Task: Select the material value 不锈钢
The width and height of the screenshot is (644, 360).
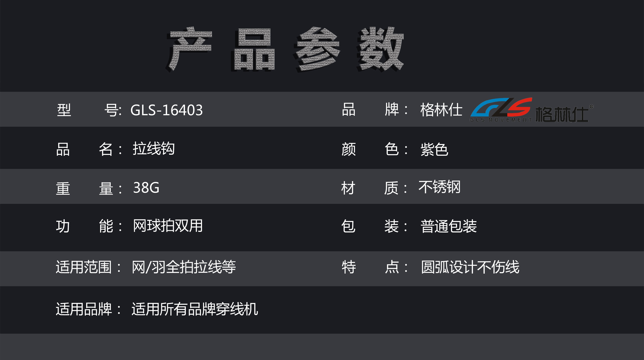Action: 439,187
